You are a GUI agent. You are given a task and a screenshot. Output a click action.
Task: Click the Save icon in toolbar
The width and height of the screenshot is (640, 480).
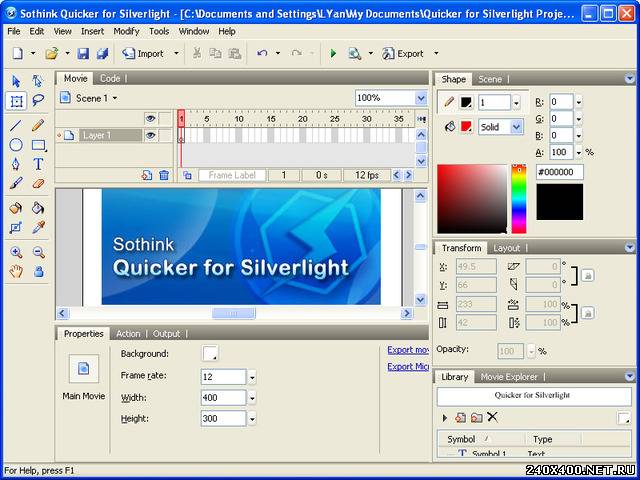click(83, 53)
